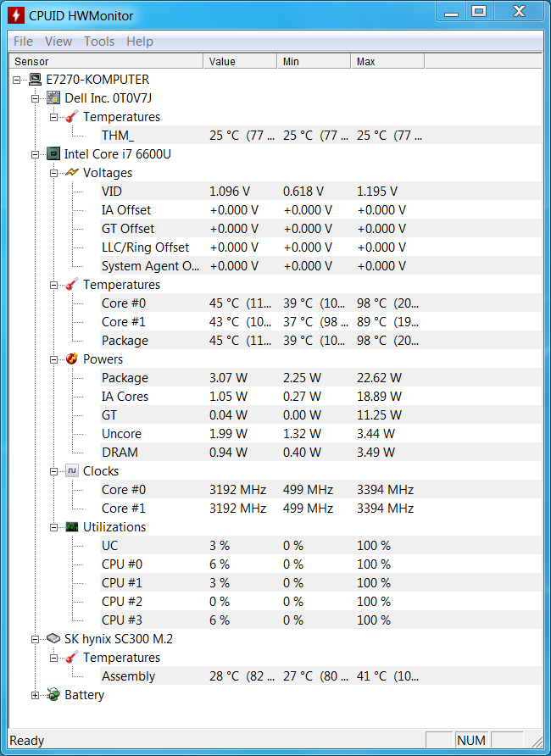The height and width of the screenshot is (756, 551).
Task: Open the File menu
Action: point(23,42)
